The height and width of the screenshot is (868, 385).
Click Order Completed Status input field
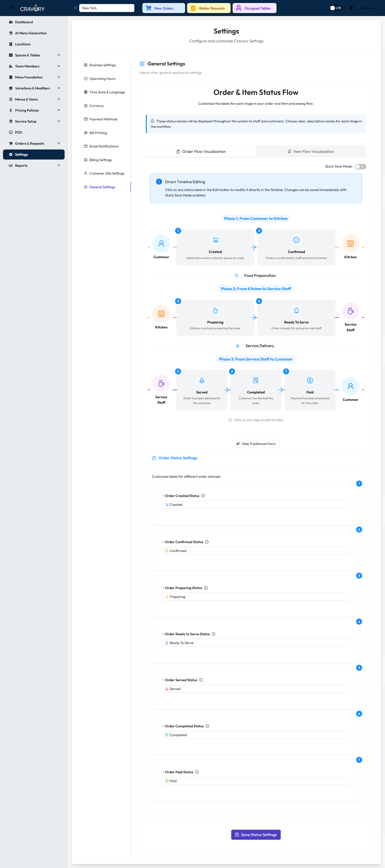(x=256, y=735)
